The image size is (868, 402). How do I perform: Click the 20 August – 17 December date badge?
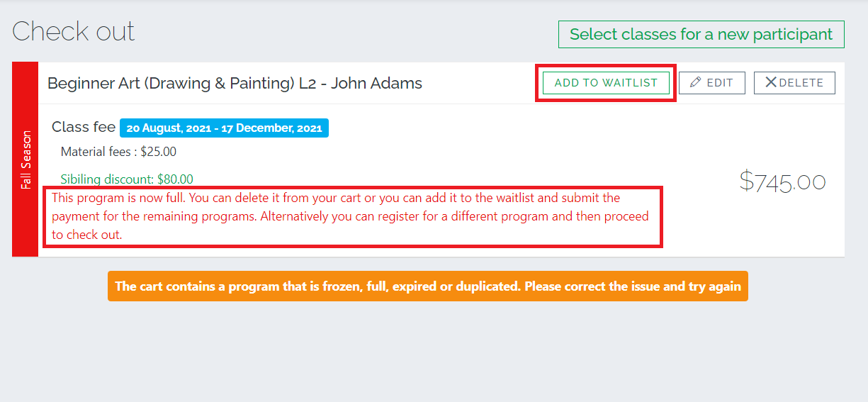224,128
